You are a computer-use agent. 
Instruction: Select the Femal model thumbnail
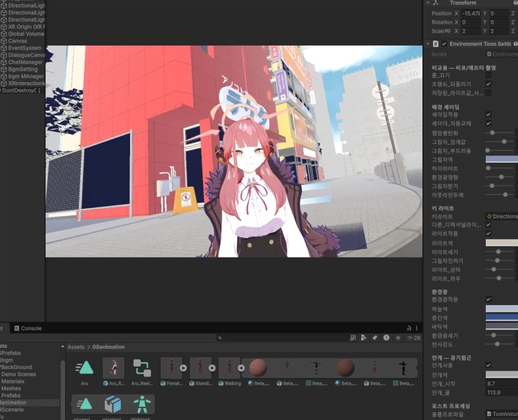[x=171, y=368]
